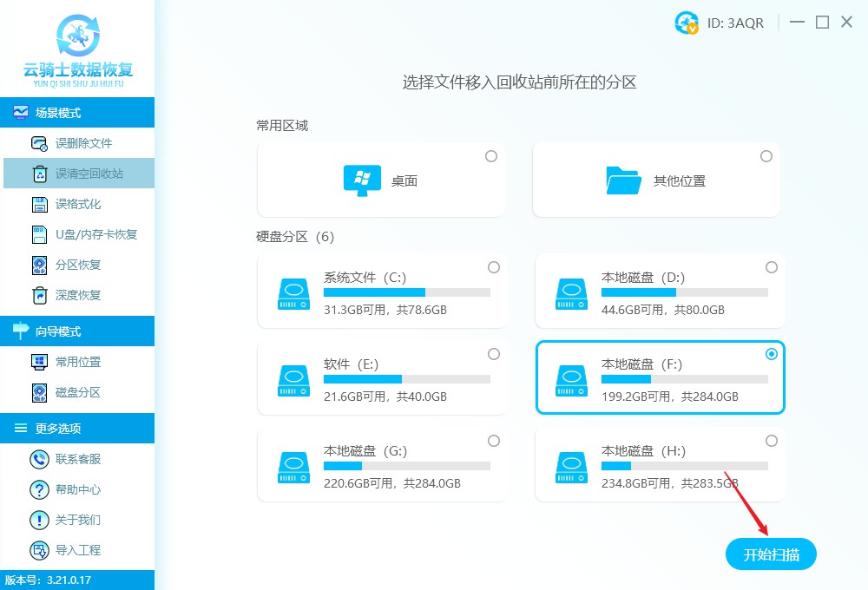Click the 导入工程 import icon
Image resolution: width=868 pixels, height=590 pixels.
[39, 550]
